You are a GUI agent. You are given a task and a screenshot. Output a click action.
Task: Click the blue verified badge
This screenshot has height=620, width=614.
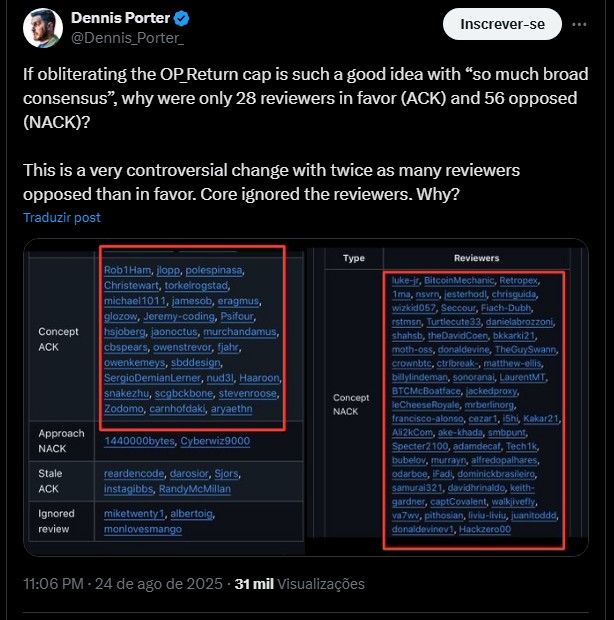[181, 19]
